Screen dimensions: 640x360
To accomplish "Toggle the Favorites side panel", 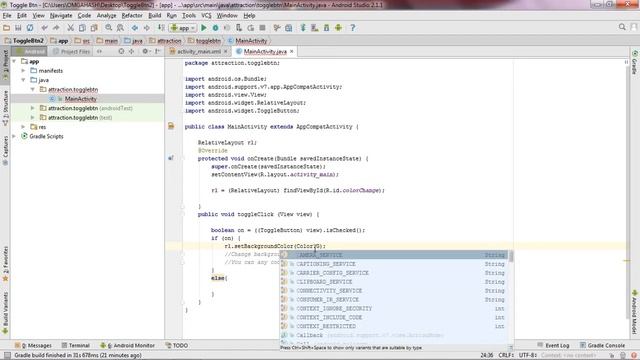I will click(x=5, y=264).
